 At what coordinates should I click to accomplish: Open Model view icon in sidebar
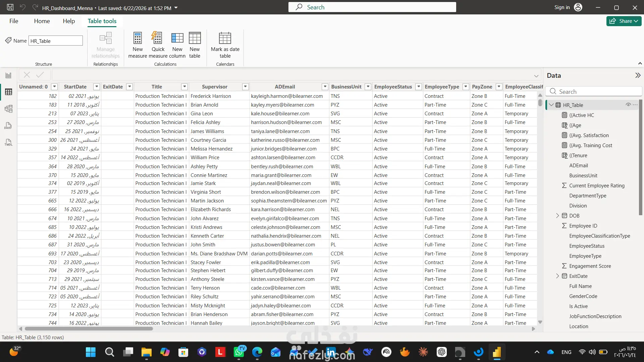coord(8,109)
